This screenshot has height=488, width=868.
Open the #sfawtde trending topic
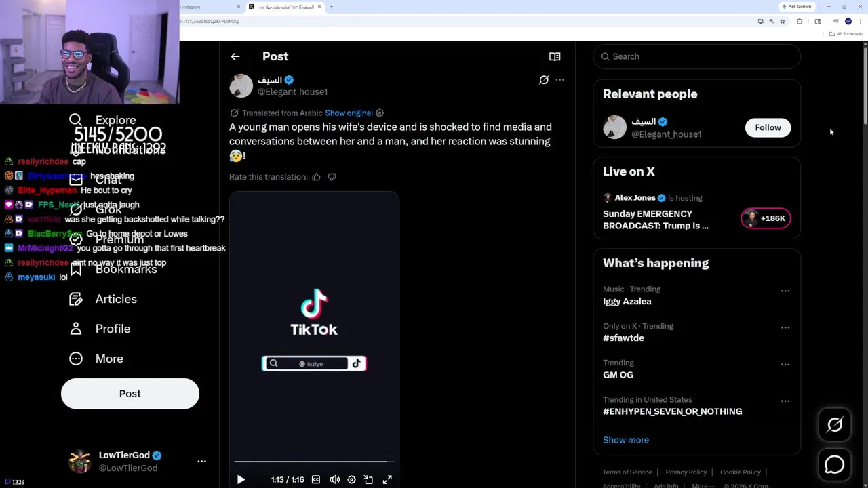pyautogui.click(x=623, y=338)
